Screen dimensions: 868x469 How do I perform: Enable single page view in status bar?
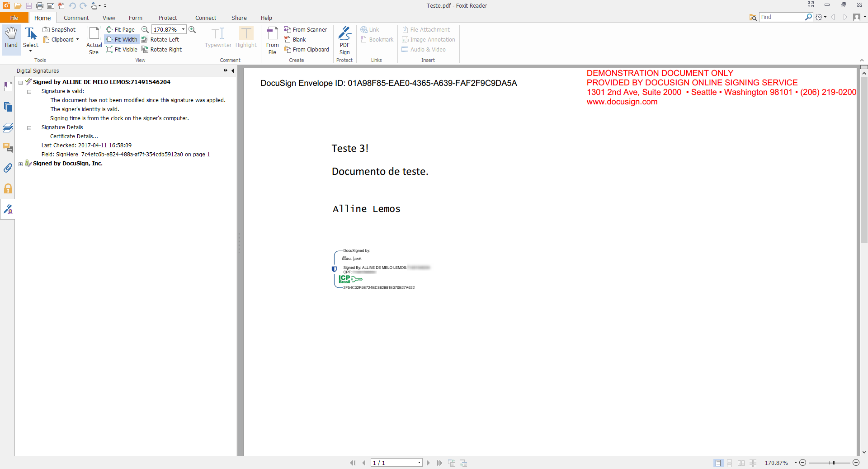[718, 463]
